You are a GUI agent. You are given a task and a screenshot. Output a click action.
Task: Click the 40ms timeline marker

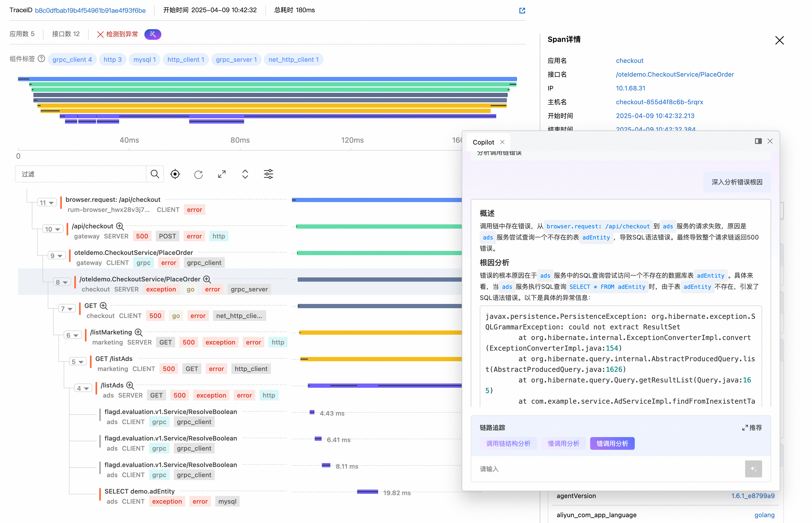[129, 140]
